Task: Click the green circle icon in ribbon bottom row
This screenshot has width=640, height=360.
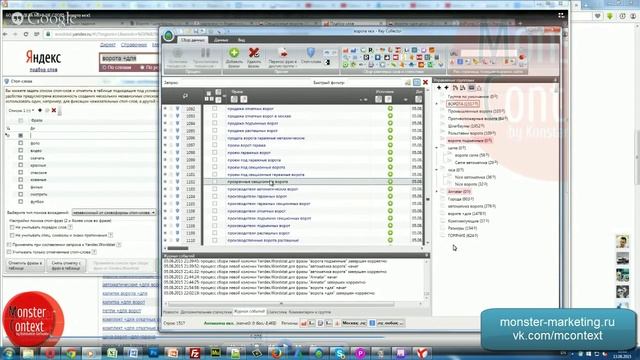Action: (x=346, y=64)
